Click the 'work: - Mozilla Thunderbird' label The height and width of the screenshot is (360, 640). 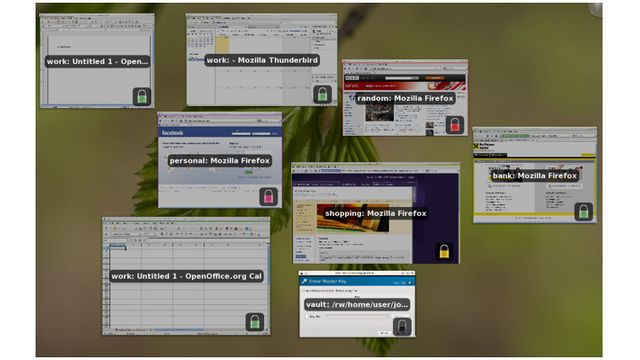point(262,60)
